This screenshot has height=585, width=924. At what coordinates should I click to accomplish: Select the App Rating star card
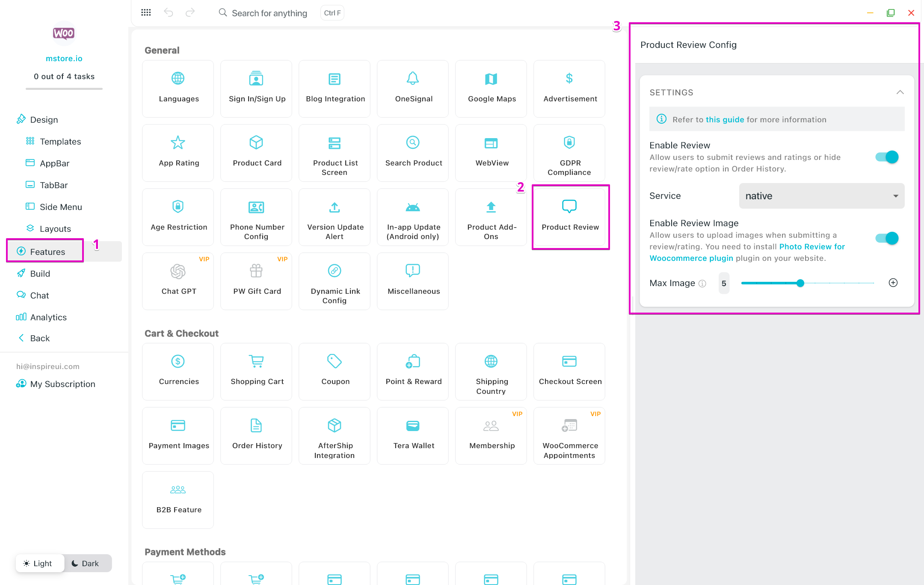[x=178, y=153]
